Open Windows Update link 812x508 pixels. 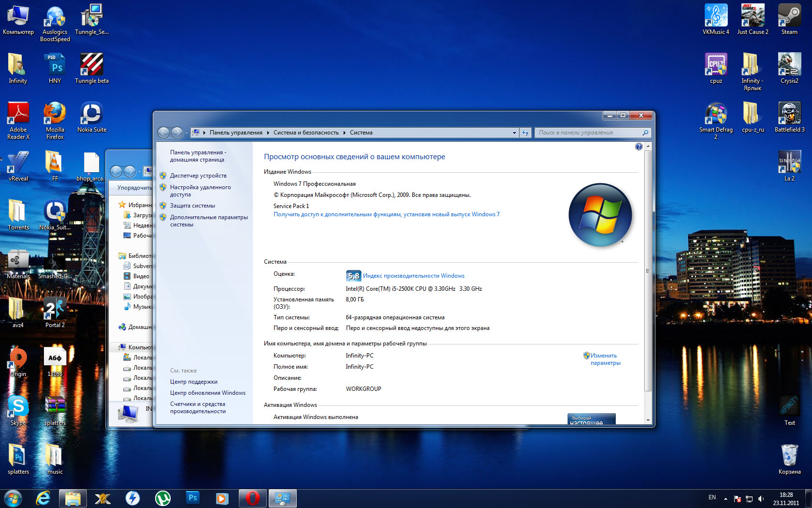pyautogui.click(x=208, y=393)
